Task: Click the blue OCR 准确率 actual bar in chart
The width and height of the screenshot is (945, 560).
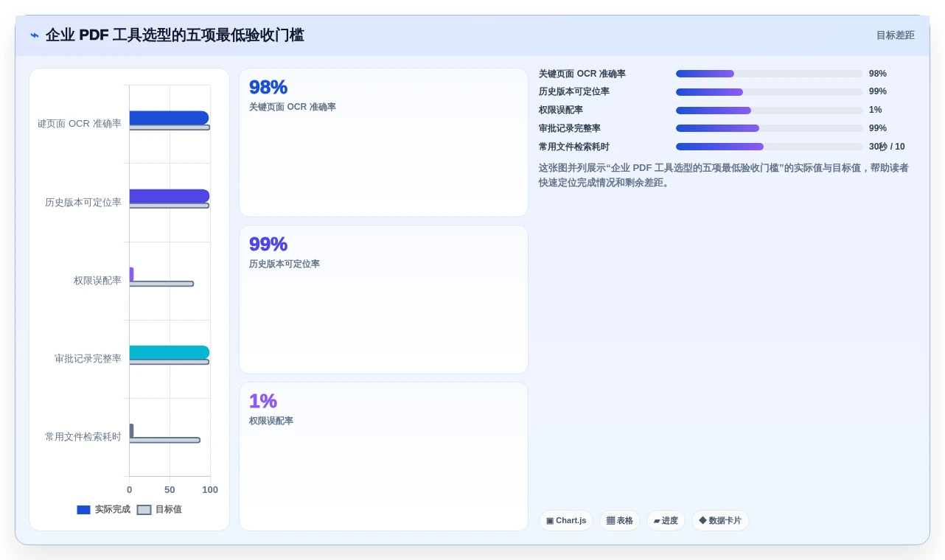Action: tap(169, 118)
